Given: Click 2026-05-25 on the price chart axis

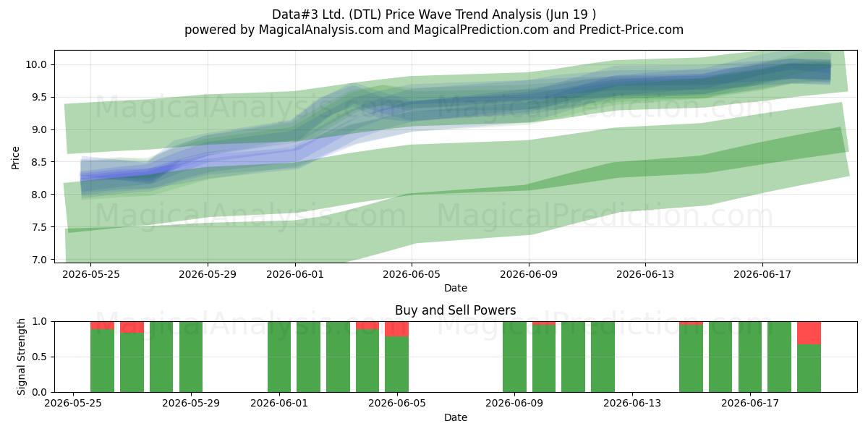Looking at the screenshot, I should click(90, 275).
